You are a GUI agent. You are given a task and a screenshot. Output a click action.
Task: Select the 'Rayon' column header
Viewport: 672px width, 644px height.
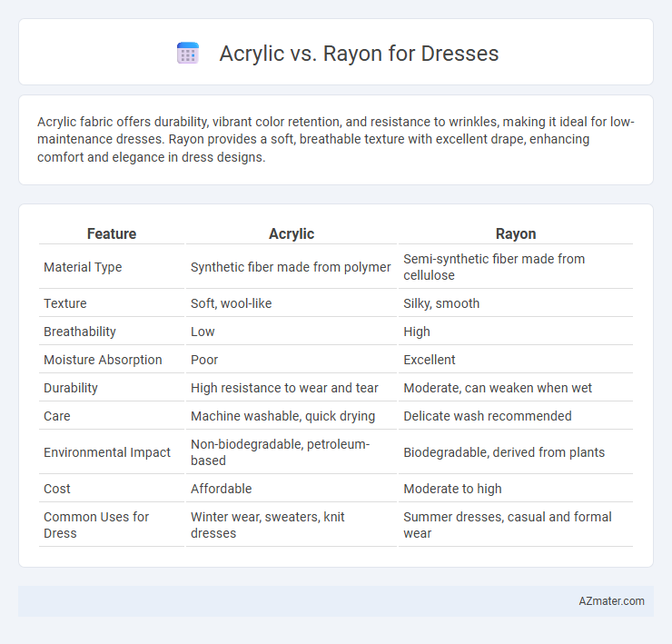tap(516, 233)
